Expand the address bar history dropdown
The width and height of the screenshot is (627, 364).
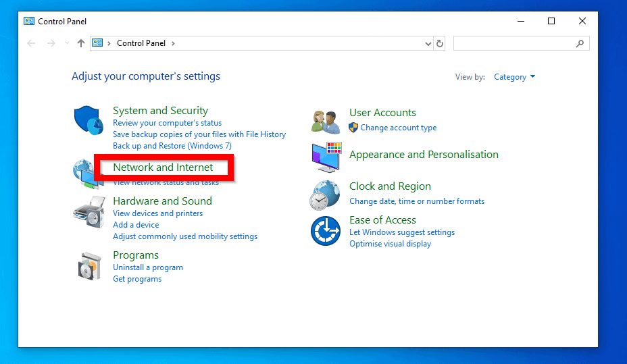point(428,43)
